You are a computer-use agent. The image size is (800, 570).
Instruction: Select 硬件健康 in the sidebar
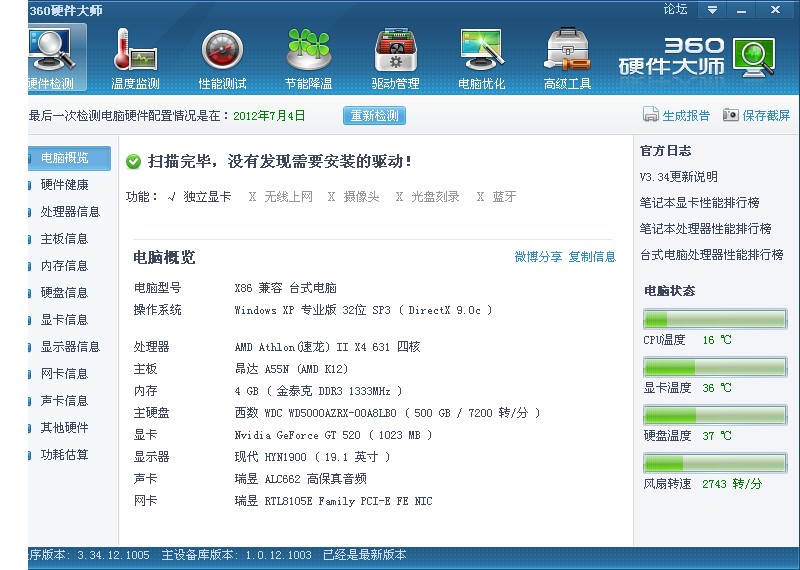64,185
